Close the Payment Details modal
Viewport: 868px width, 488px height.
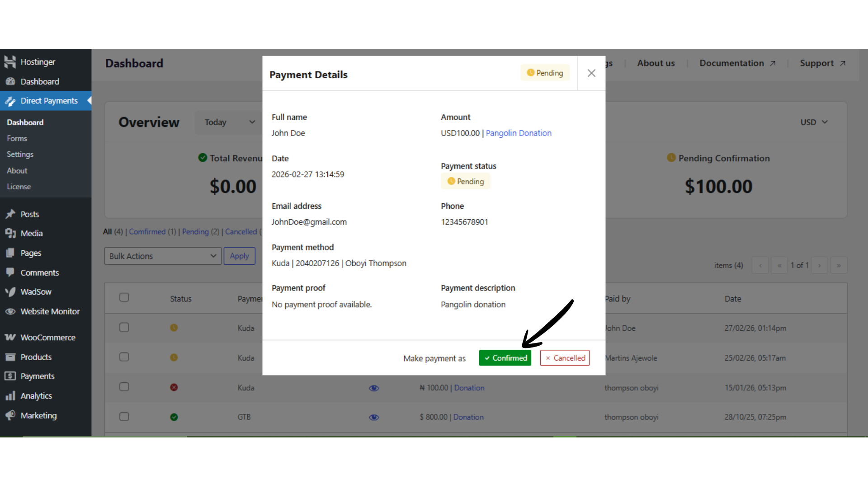(591, 73)
